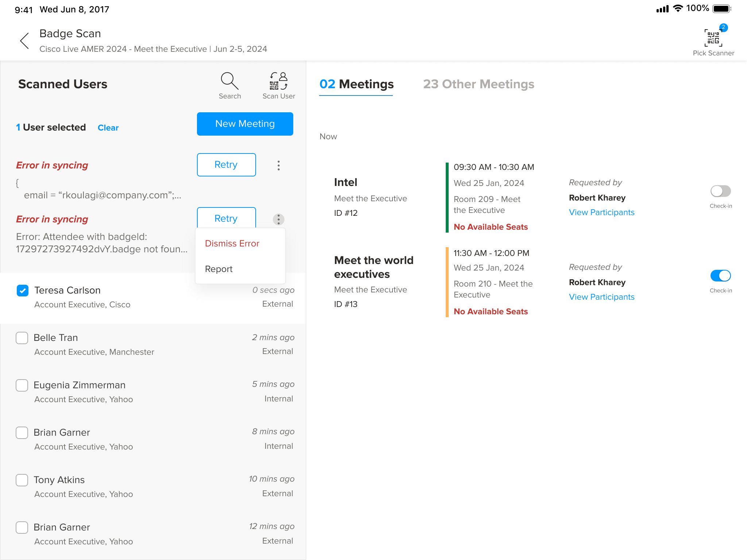
Task: Tap the 2 mins ago timestamp
Action: [273, 337]
